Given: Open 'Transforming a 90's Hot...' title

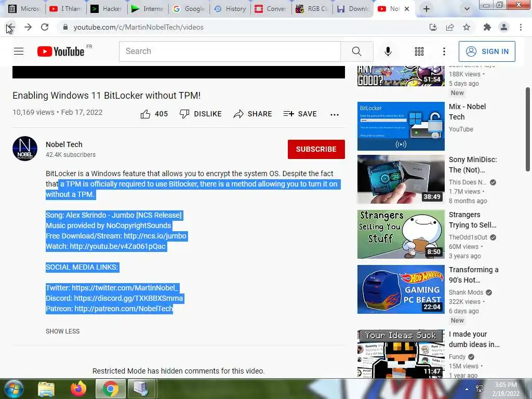Looking at the screenshot, I should click(x=474, y=275).
